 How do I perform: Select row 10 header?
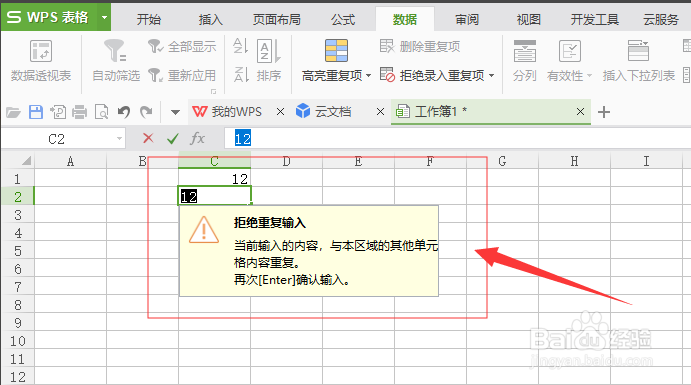17,341
